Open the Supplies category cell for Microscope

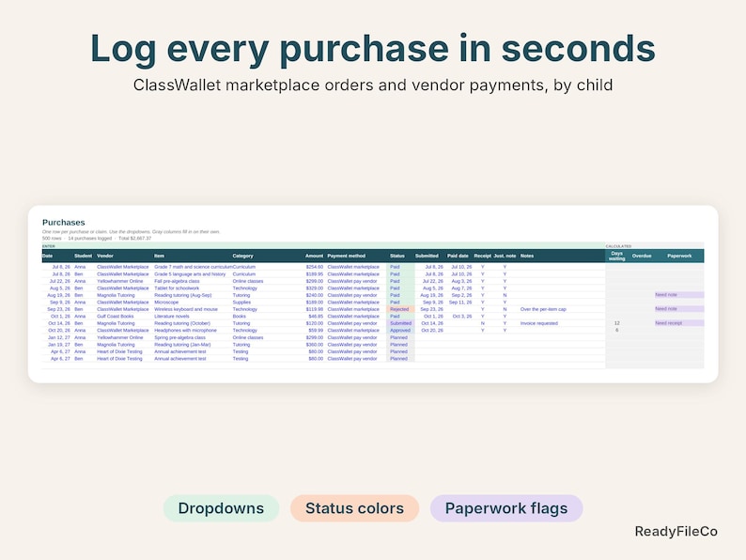(241, 303)
